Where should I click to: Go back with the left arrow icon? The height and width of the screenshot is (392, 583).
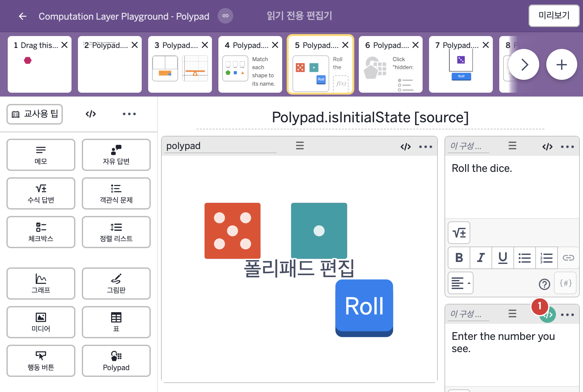point(23,16)
